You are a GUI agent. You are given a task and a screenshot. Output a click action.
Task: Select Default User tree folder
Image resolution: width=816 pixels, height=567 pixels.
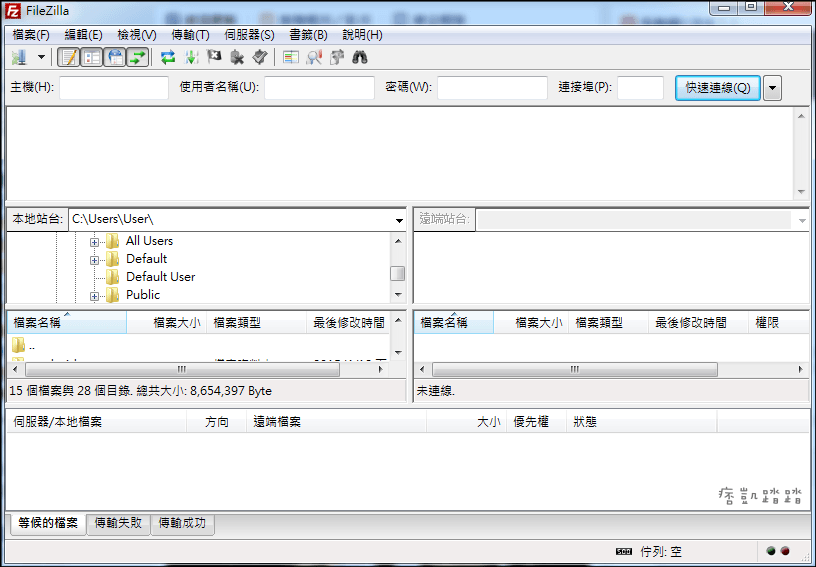160,277
